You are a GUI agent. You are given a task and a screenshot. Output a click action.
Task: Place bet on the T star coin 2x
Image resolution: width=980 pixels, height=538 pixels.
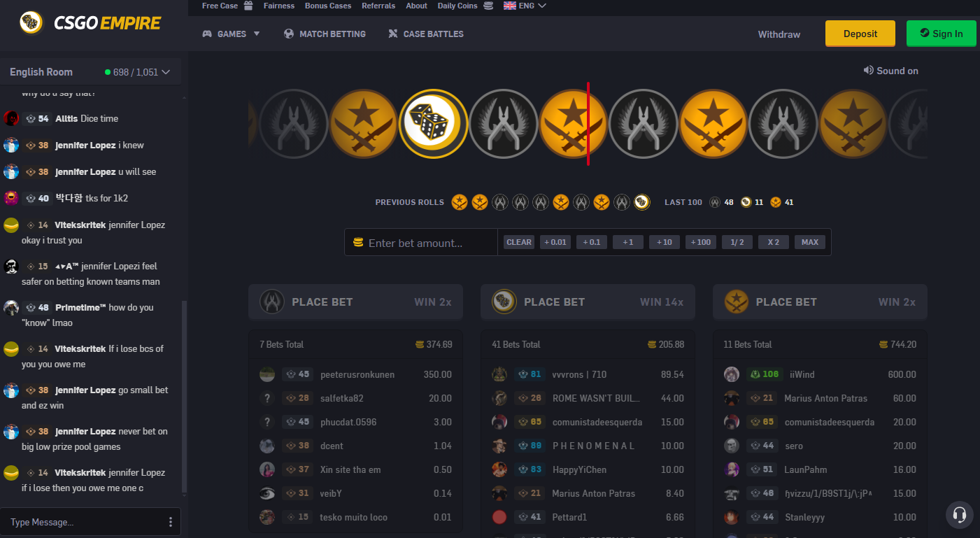click(820, 302)
